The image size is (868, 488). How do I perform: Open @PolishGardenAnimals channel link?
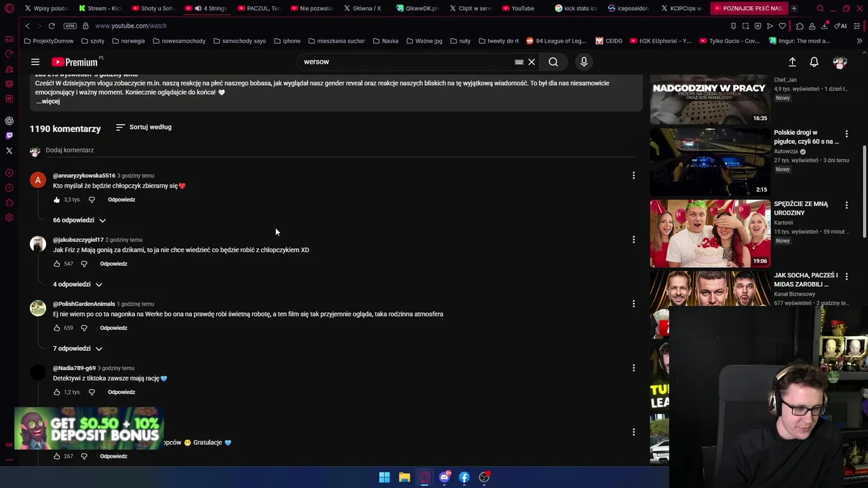(x=84, y=304)
